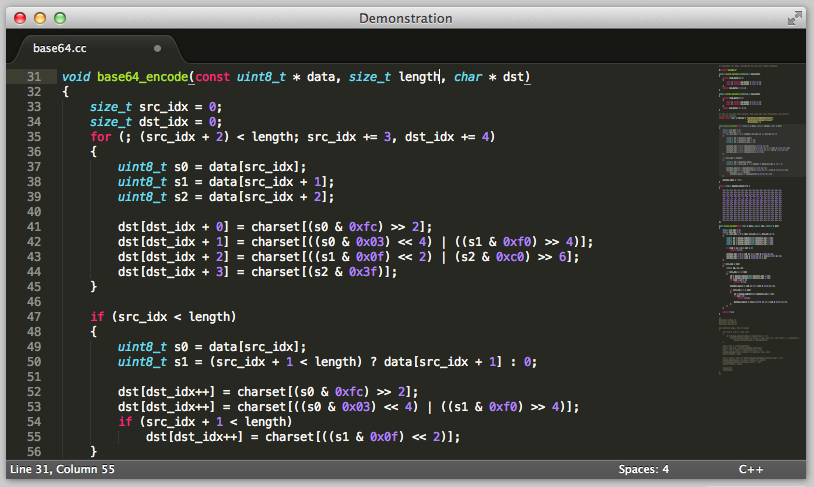The height and width of the screenshot is (487, 814).
Task: Click the minimap code overview
Action: (761, 218)
